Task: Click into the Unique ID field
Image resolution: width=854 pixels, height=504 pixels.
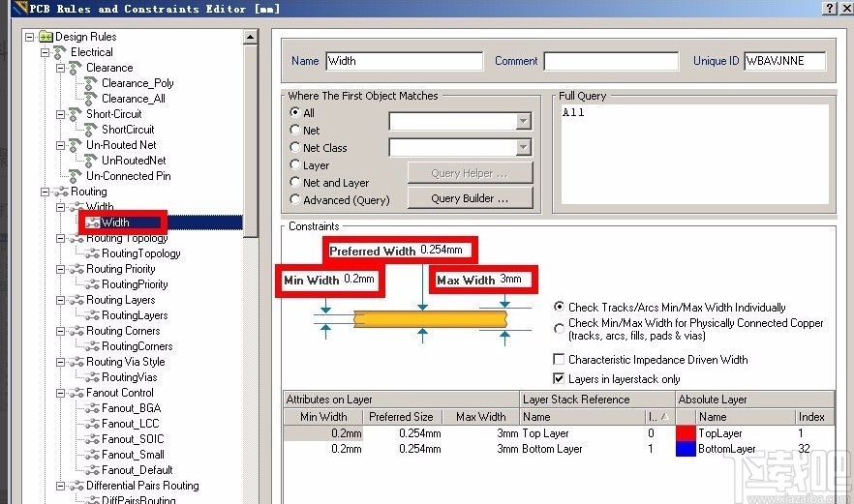Action: coord(785,61)
